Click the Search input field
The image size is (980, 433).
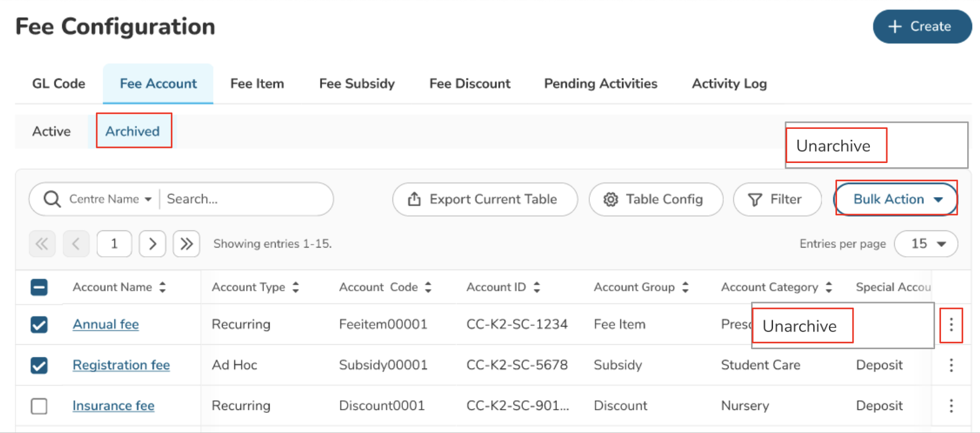[x=243, y=199]
